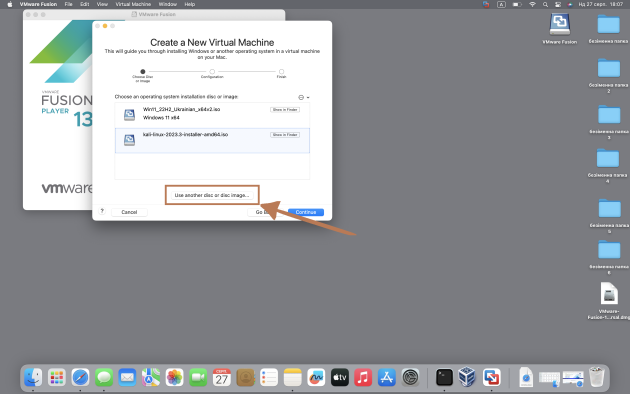This screenshot has width=630, height=394.
Task: Open Spotlight search in the menu bar
Action: (x=545, y=4)
